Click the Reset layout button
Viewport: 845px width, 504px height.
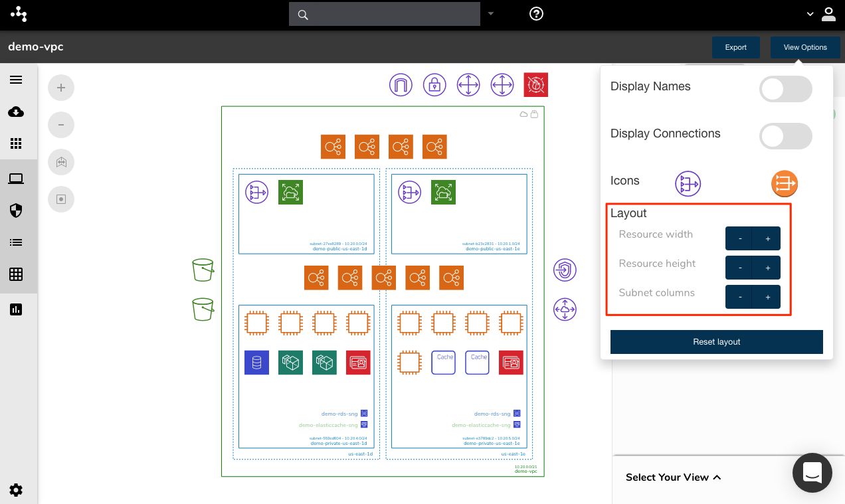point(716,341)
